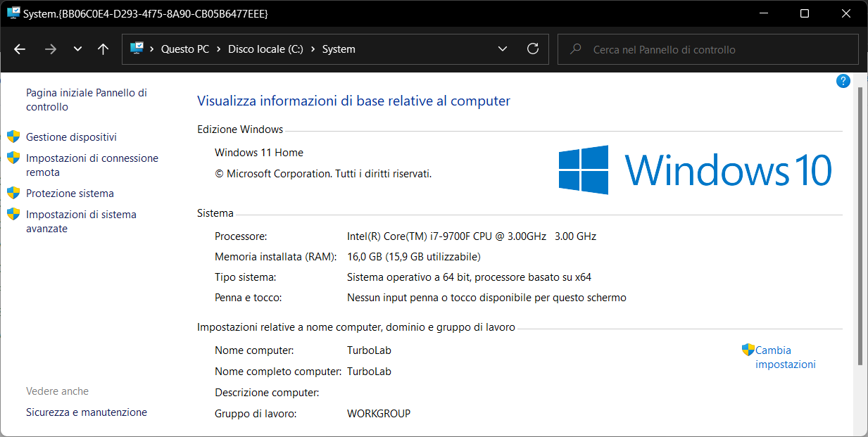Open Impostazioni di sistema avanzate
Screen dimensions: 868x437
pos(81,222)
